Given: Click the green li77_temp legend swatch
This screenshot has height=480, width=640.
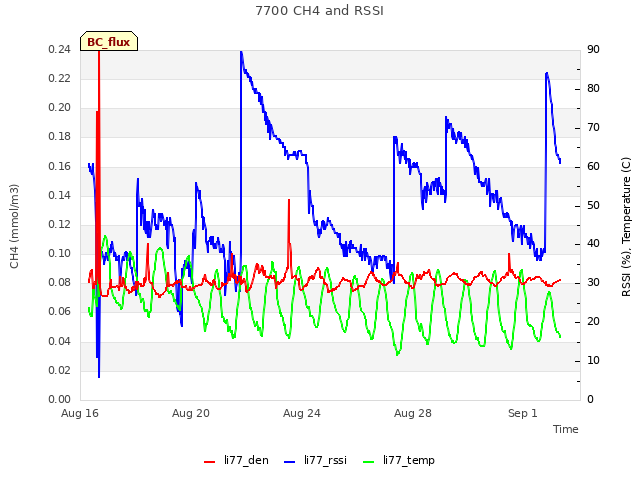Looking at the screenshot, I should (369, 462).
